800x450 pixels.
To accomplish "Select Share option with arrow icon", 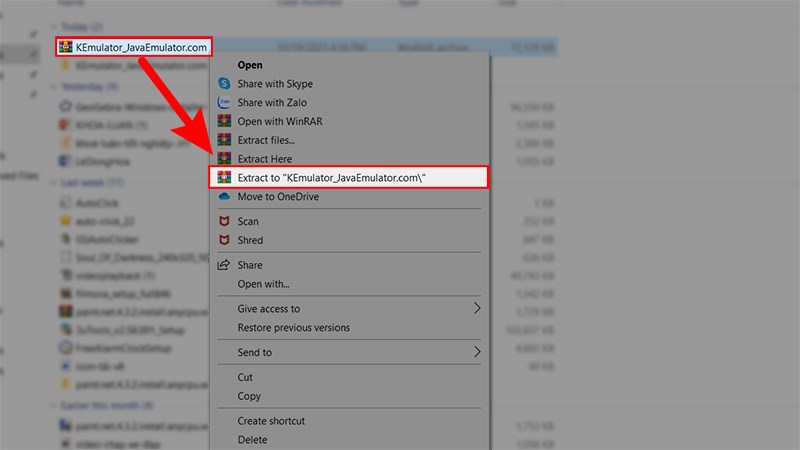I will click(x=249, y=265).
